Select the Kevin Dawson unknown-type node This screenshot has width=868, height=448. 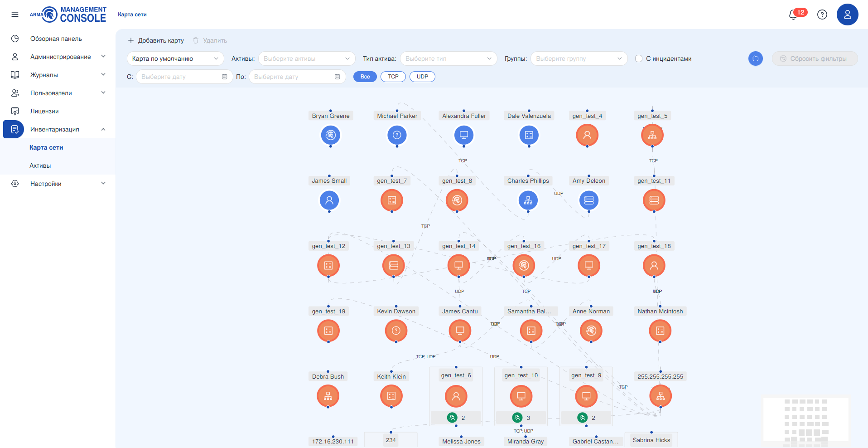pos(396,331)
